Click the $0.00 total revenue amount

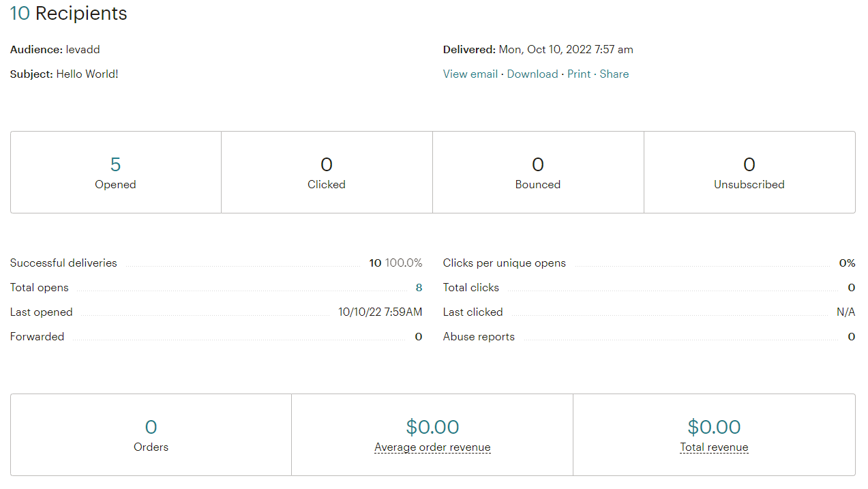click(x=714, y=427)
